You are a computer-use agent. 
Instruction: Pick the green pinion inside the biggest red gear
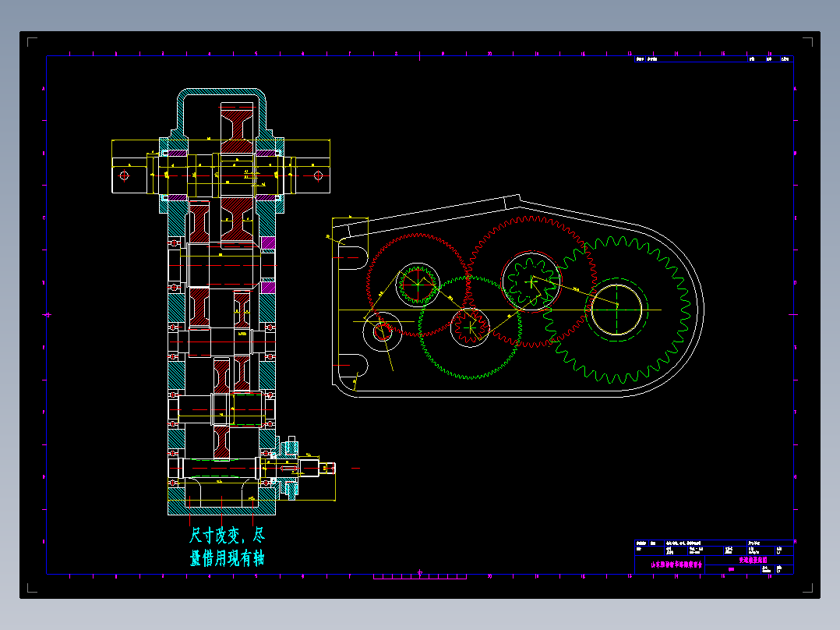click(x=531, y=281)
